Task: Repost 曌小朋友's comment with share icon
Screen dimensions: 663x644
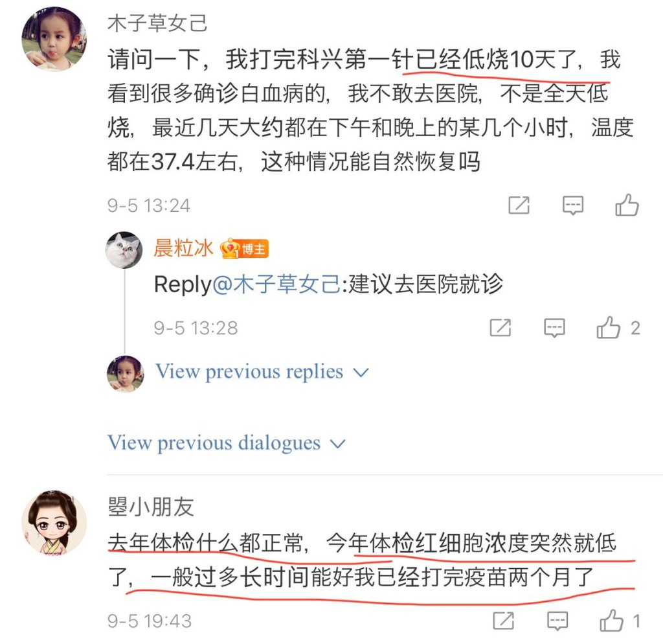Action: click(x=504, y=621)
